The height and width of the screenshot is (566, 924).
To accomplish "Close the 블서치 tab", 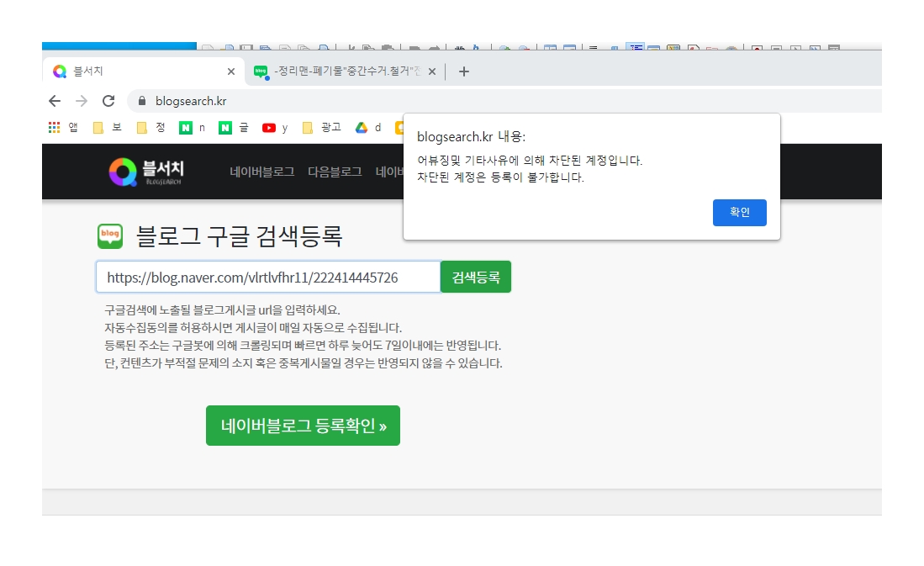I will click(231, 71).
